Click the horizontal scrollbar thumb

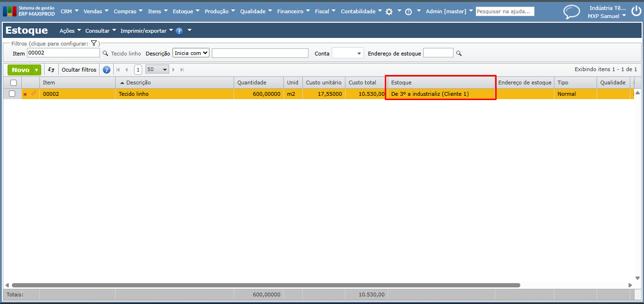266,286
